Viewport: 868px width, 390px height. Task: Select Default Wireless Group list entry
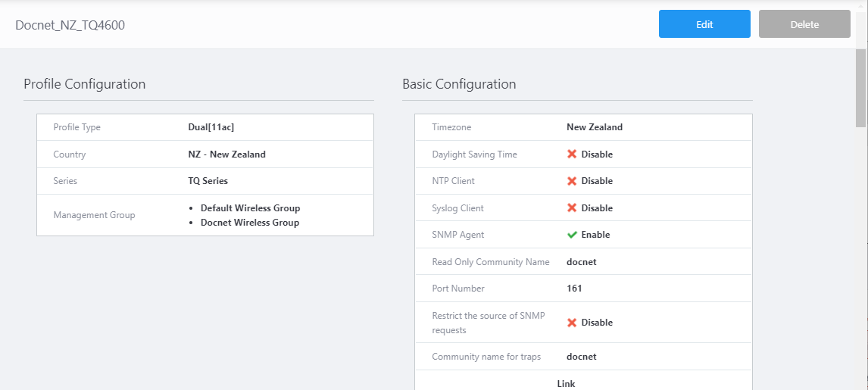tap(250, 208)
